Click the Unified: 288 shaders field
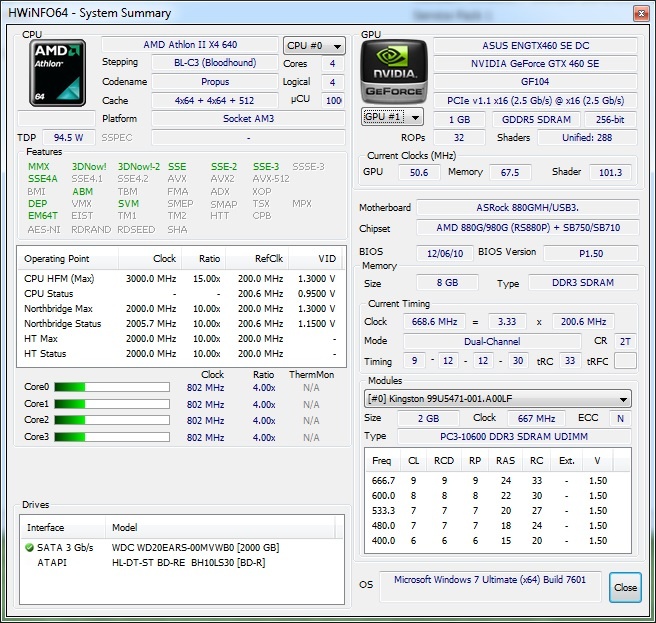 tap(587, 138)
